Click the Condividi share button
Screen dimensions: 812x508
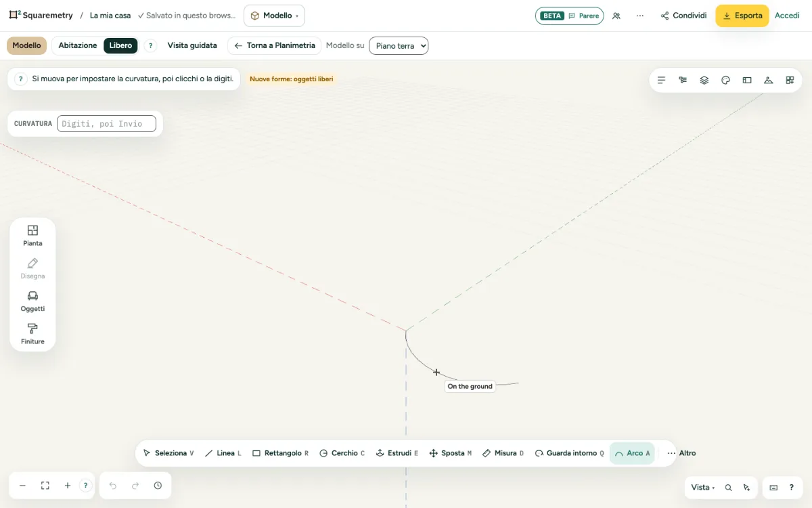(x=683, y=16)
